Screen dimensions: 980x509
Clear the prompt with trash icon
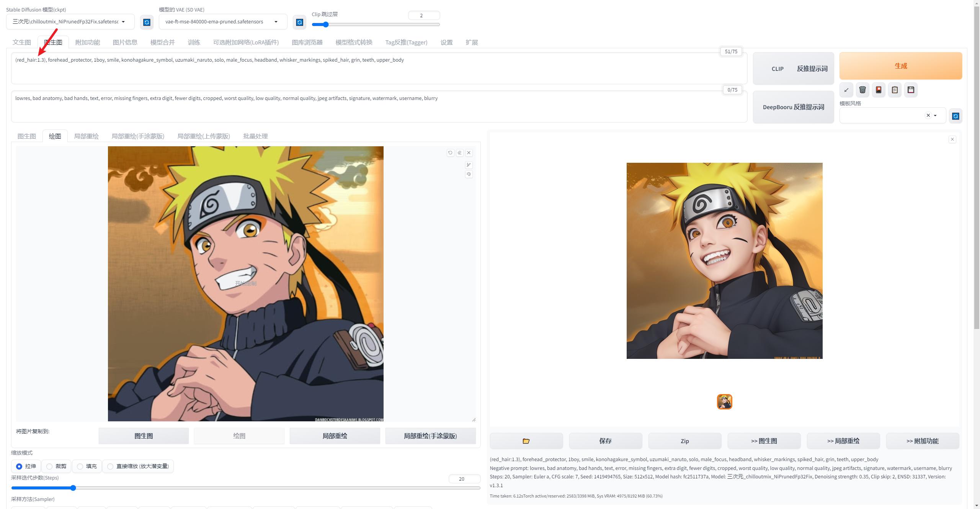click(862, 90)
